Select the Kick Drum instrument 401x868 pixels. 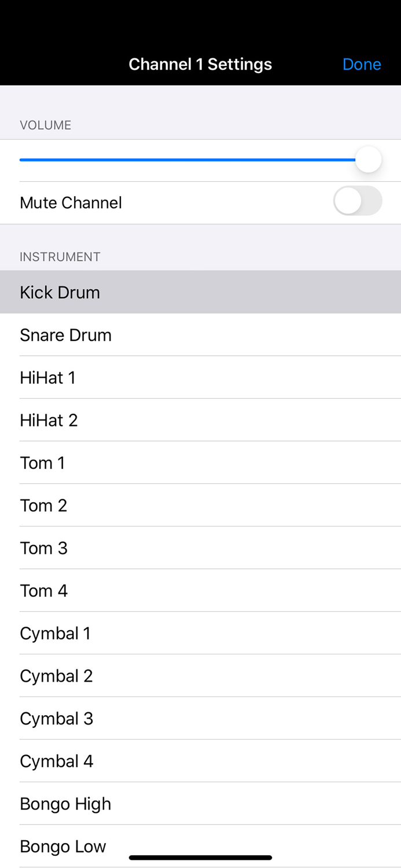coord(60,292)
